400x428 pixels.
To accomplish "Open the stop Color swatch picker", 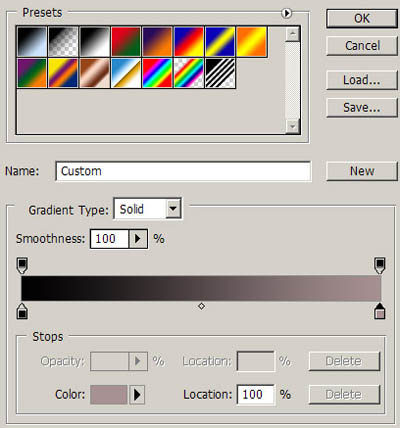I will coord(109,395).
